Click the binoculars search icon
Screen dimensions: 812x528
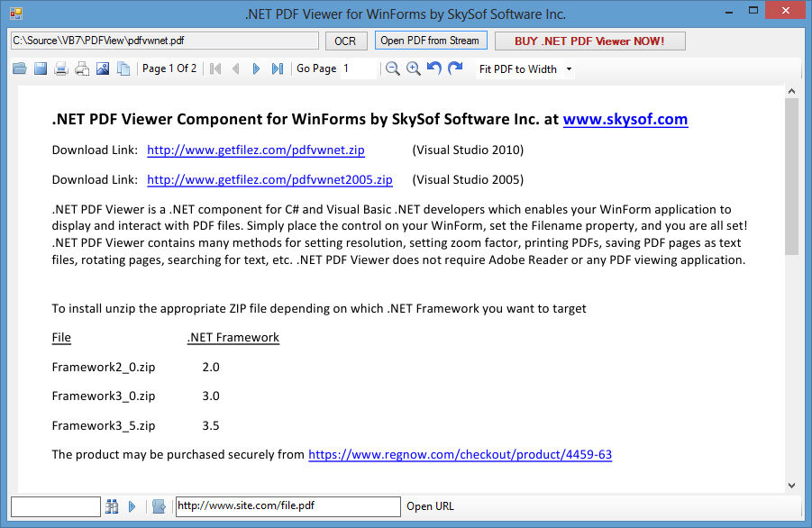112,506
